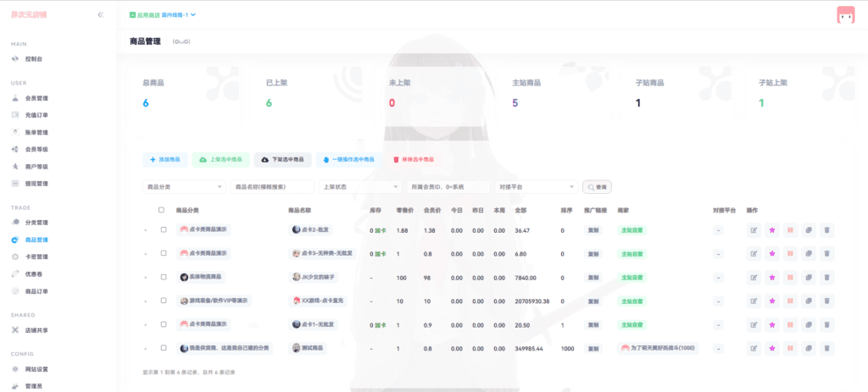Click the copy icon in XX游戏-点卡直充 row
Image resolution: width=868 pixels, height=392 pixels.
coord(808,301)
